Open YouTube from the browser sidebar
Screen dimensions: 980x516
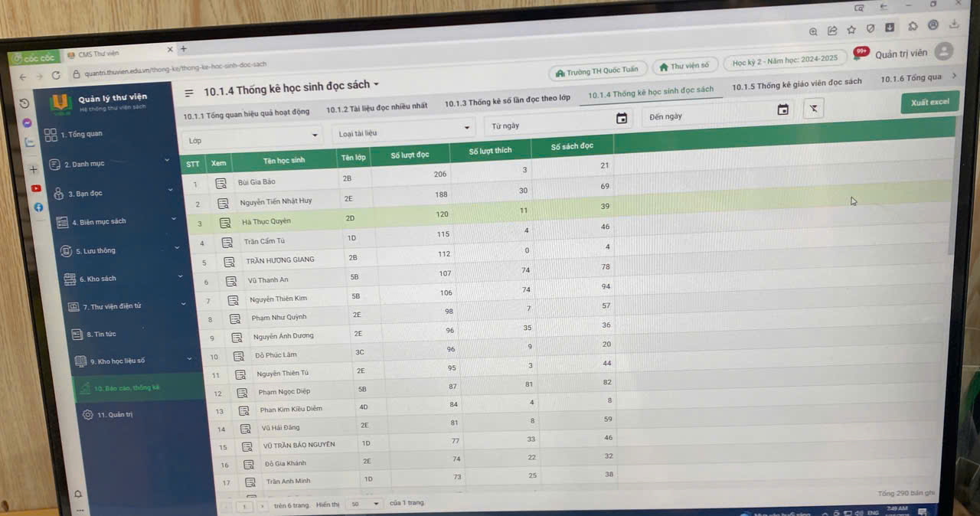pos(36,188)
